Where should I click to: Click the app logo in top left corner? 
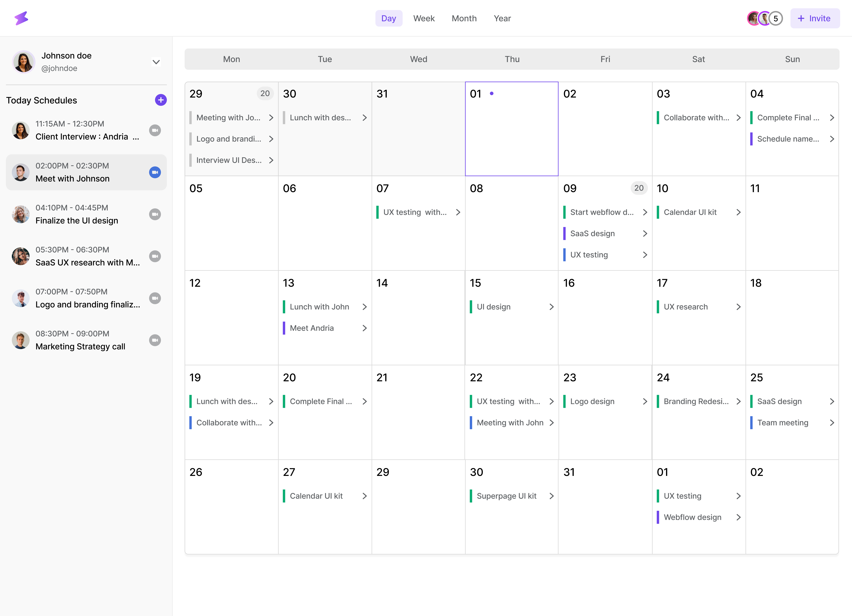(x=21, y=18)
